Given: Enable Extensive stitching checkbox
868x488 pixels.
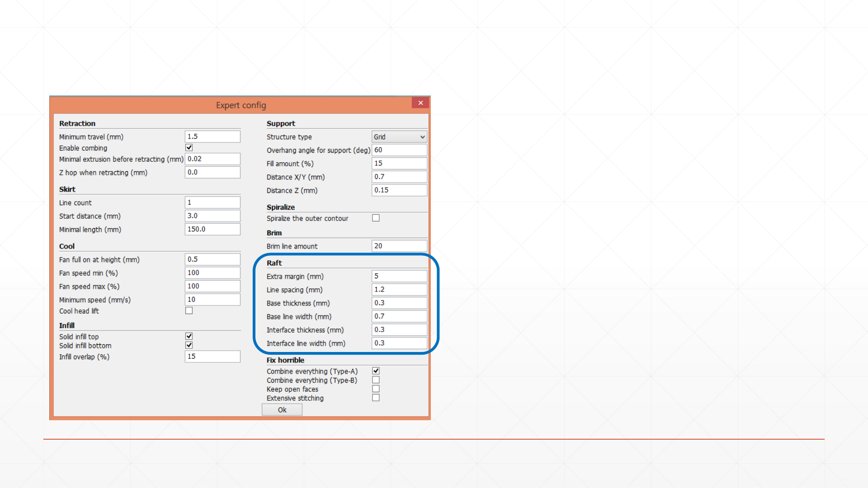Looking at the screenshot, I should (376, 398).
